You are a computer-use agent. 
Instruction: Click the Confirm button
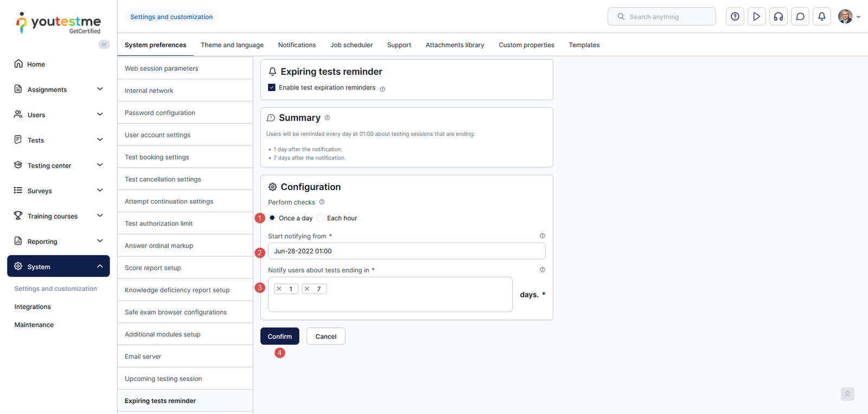279,336
